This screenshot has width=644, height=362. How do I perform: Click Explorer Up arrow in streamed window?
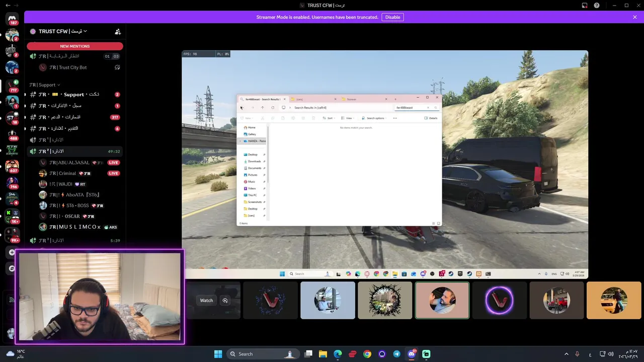point(262,108)
